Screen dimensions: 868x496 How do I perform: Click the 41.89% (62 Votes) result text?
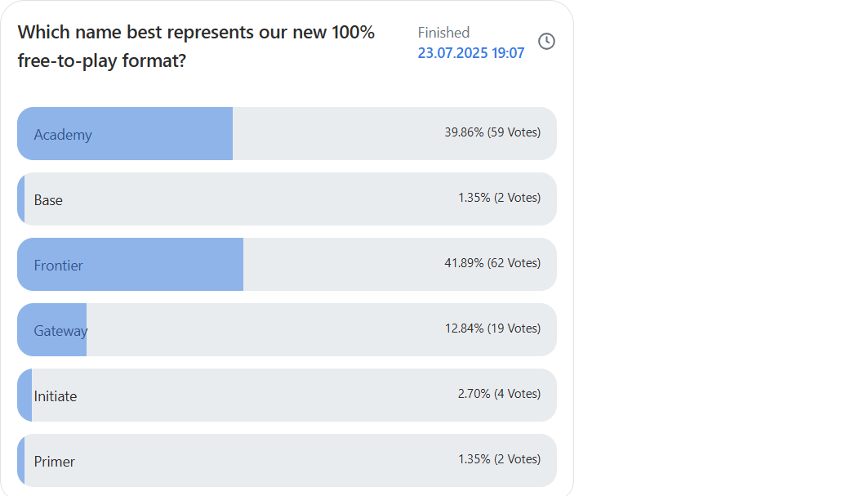[492, 263]
